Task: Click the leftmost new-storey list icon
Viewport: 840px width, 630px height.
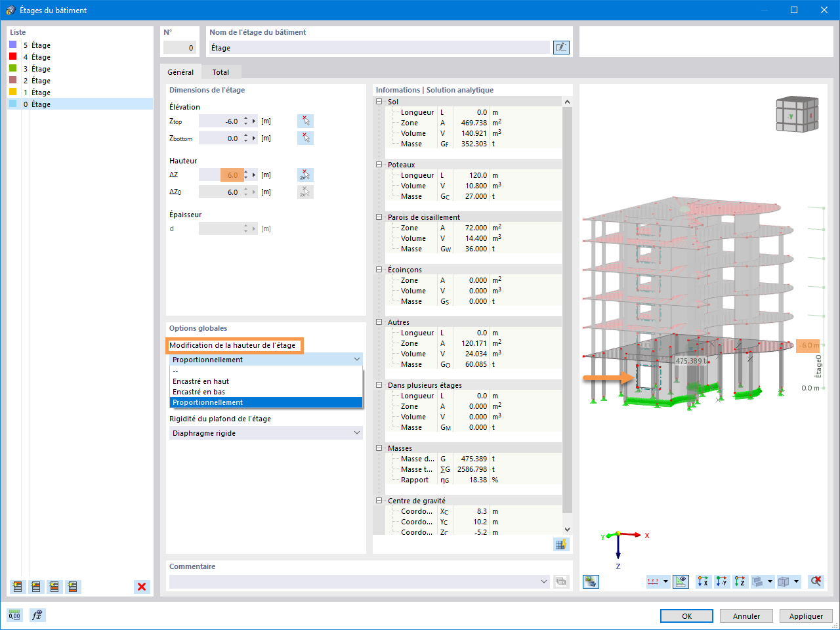Action: 18,587
